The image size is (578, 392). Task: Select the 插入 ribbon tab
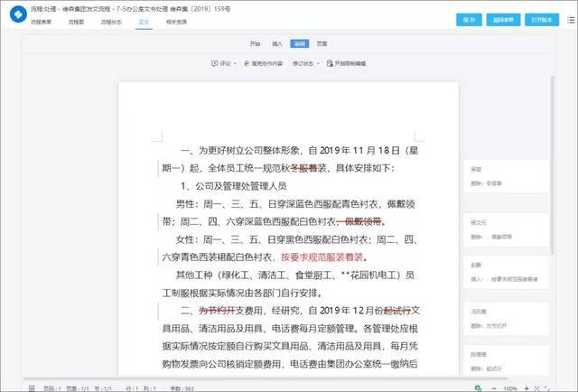click(277, 44)
